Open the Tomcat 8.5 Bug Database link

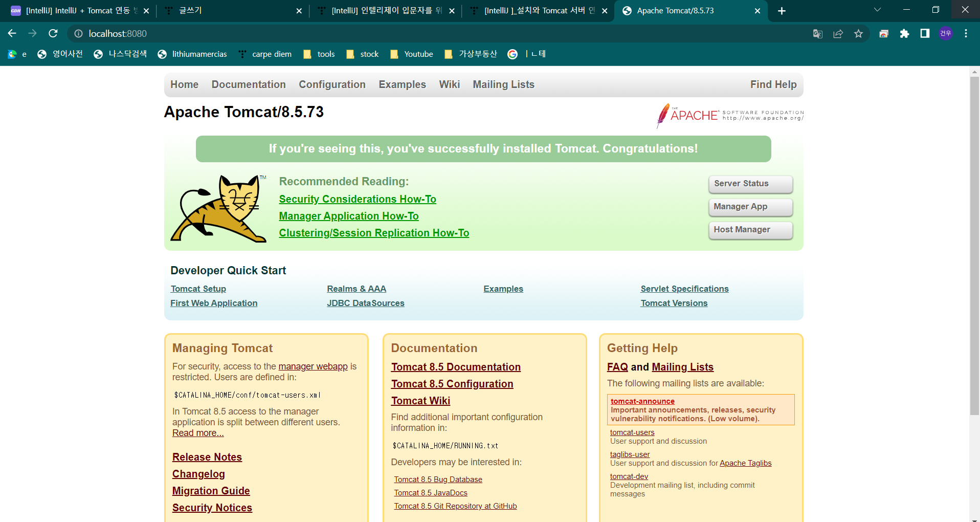click(x=438, y=480)
